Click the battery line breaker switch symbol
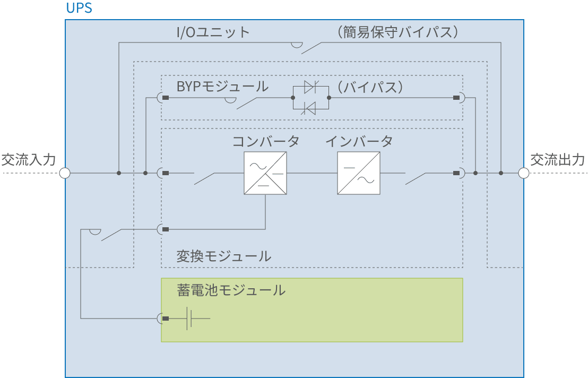The height and width of the screenshot is (378, 588). tap(105, 235)
